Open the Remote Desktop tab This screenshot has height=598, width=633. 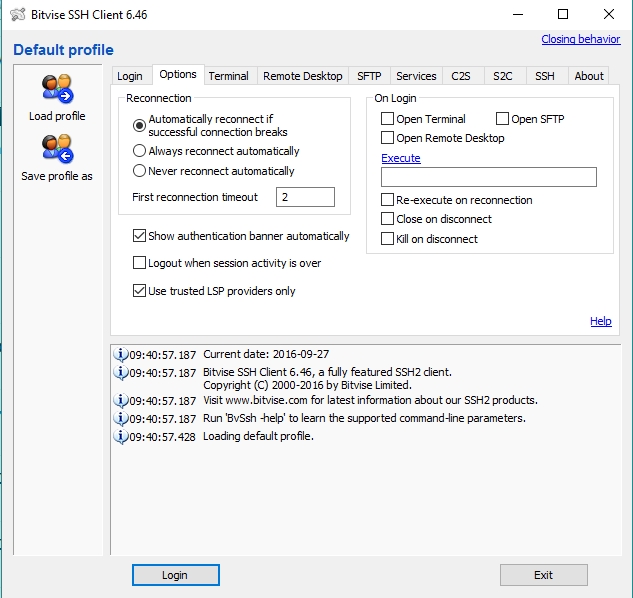(303, 76)
